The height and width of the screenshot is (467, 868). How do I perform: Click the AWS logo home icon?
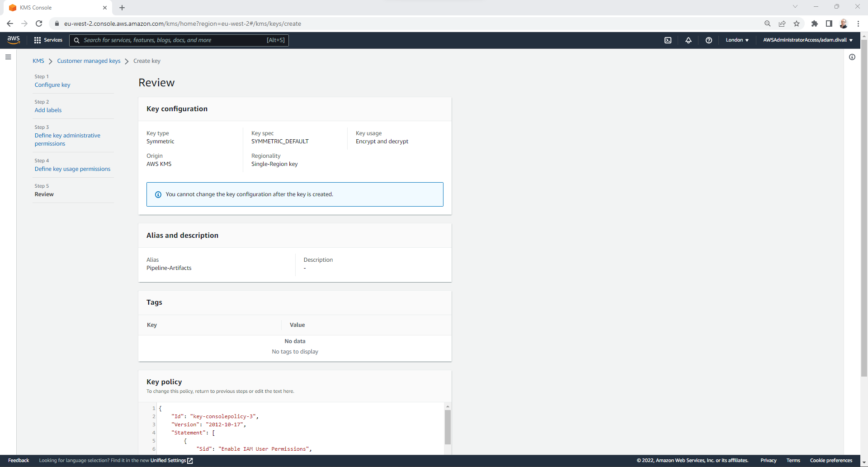tap(14, 40)
